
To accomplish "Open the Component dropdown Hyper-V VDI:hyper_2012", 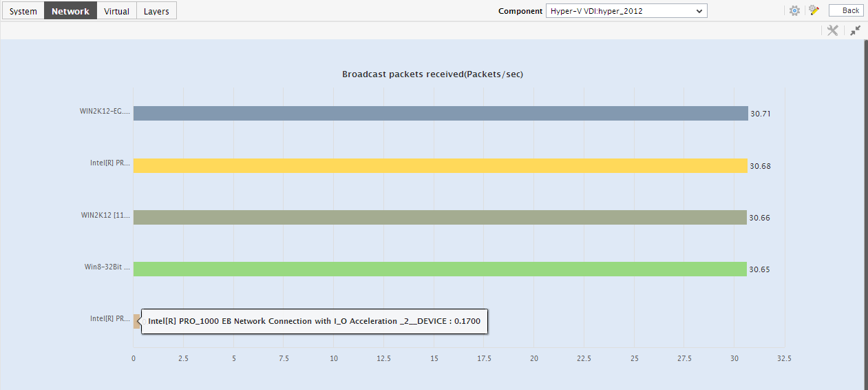I will coord(626,11).
